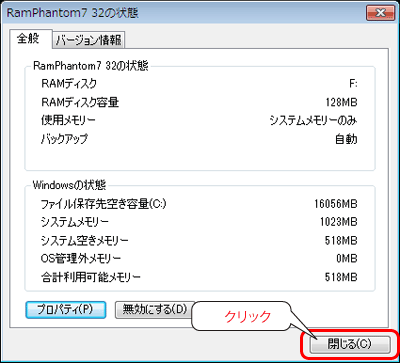Click the システム空きメモリー label

click(84, 240)
